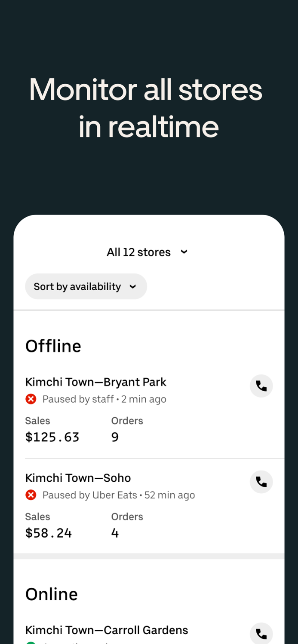Open Kimchi Town—Soho store details
Viewport: 298px width, 644px height.
point(78,477)
